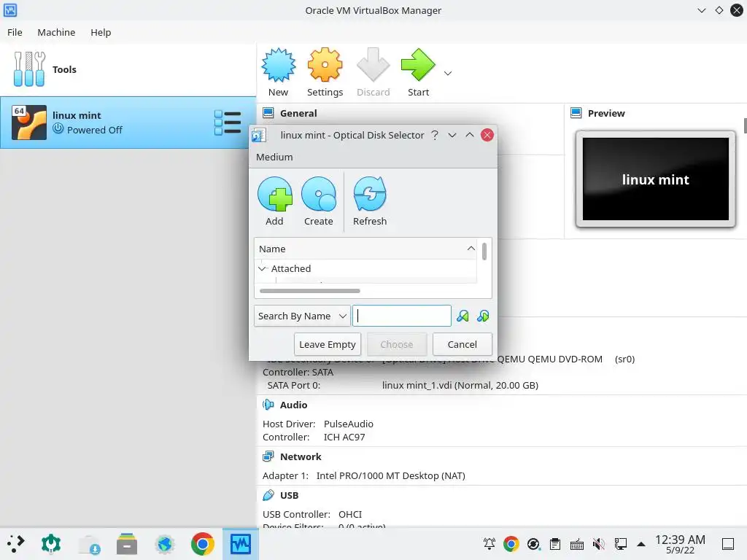Click the medium list vertical scrollbar
Viewport: 747px width, 560px height.
pyautogui.click(x=484, y=252)
